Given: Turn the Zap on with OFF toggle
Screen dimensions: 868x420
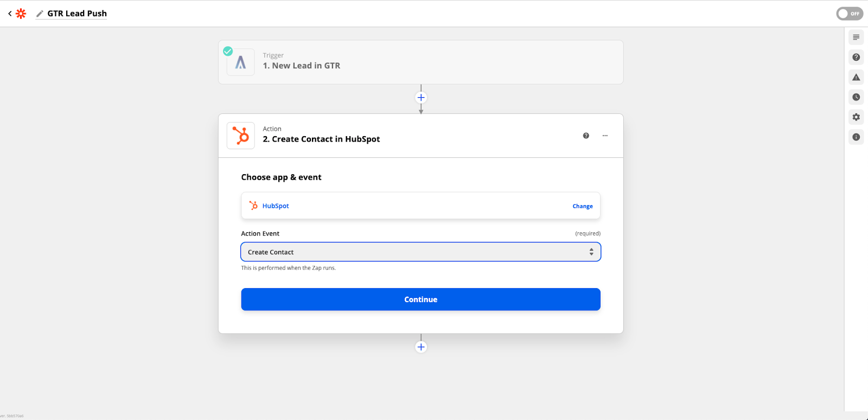Looking at the screenshot, I should coord(850,14).
